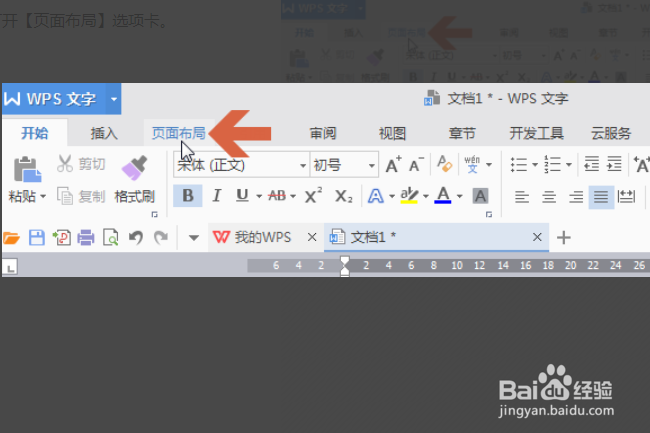
Task: Click the bullet list icon
Action: (519, 164)
